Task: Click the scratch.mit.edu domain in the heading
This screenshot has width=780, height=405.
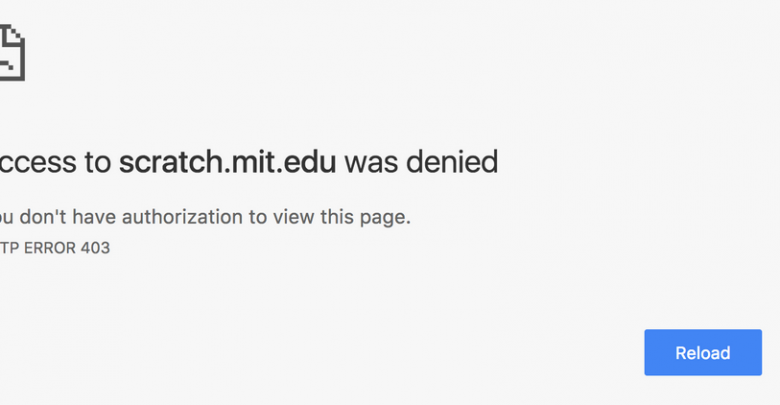Action: point(229,161)
